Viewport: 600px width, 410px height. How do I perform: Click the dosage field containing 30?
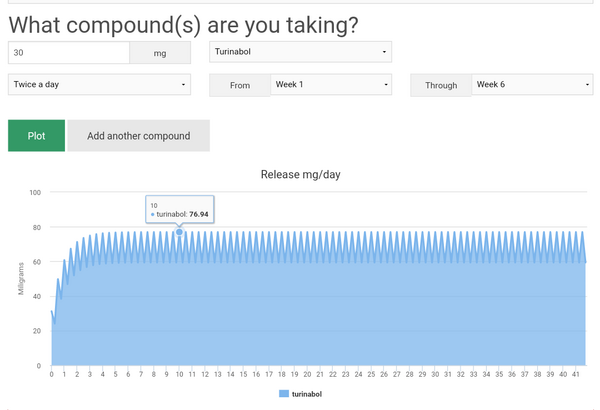pos(68,52)
